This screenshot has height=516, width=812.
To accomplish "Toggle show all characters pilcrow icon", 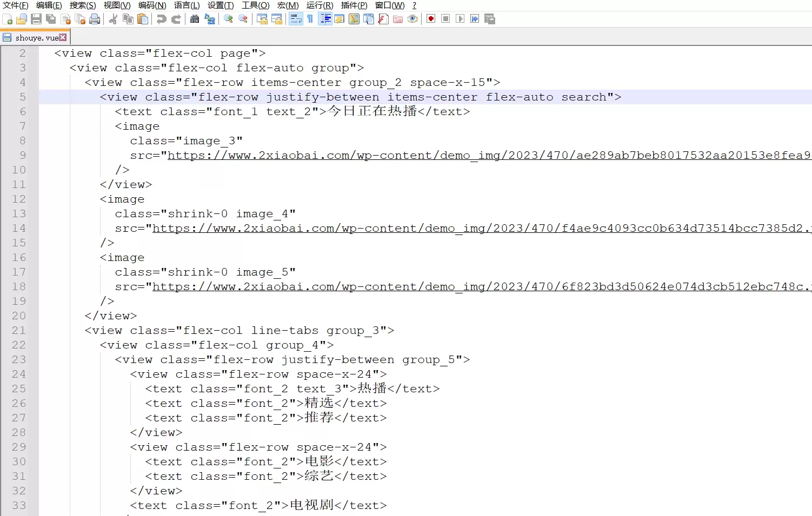I will pos(310,19).
